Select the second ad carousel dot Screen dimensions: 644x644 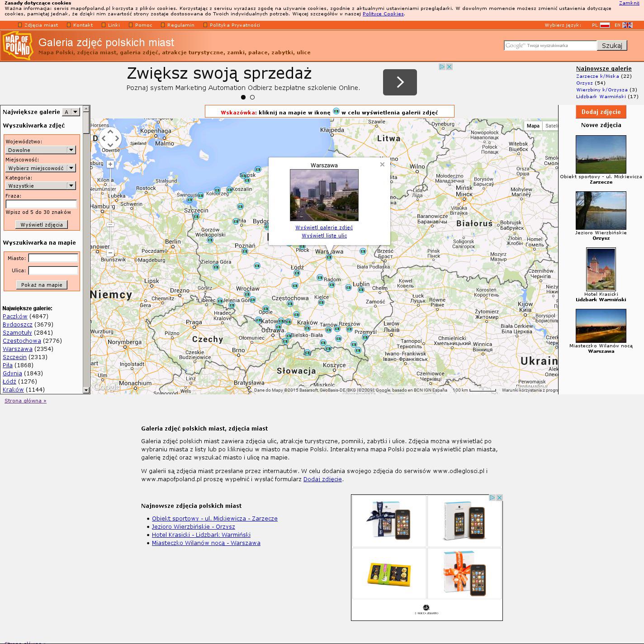click(x=252, y=97)
